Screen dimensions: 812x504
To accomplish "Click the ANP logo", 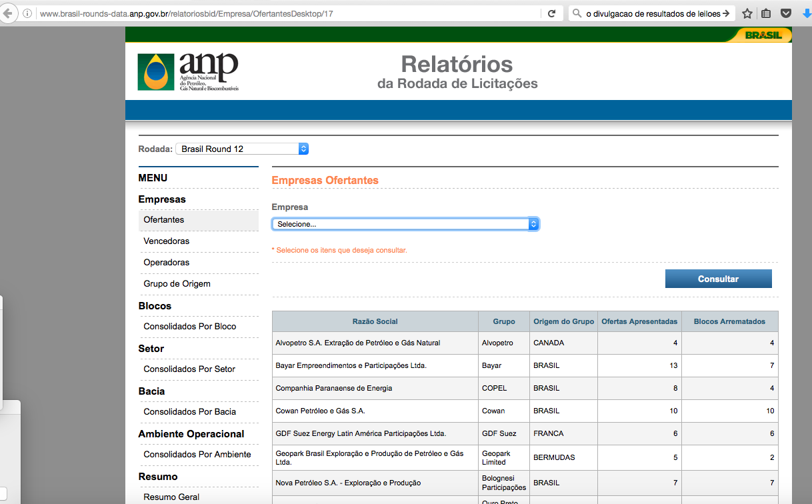I will coord(188,72).
